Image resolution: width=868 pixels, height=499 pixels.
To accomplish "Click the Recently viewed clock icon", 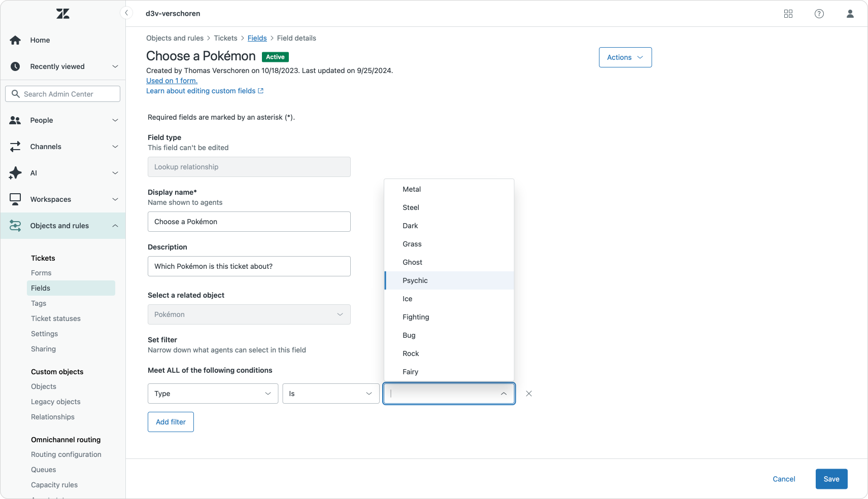I will tap(15, 66).
